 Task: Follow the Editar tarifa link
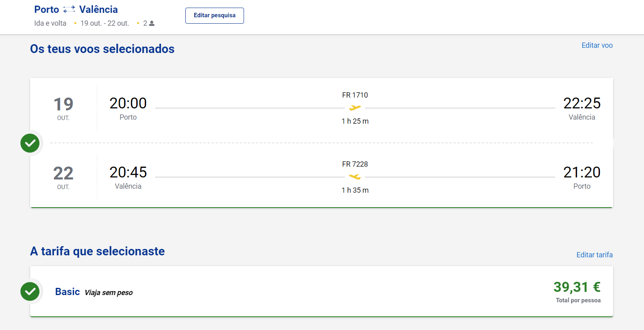coord(595,255)
